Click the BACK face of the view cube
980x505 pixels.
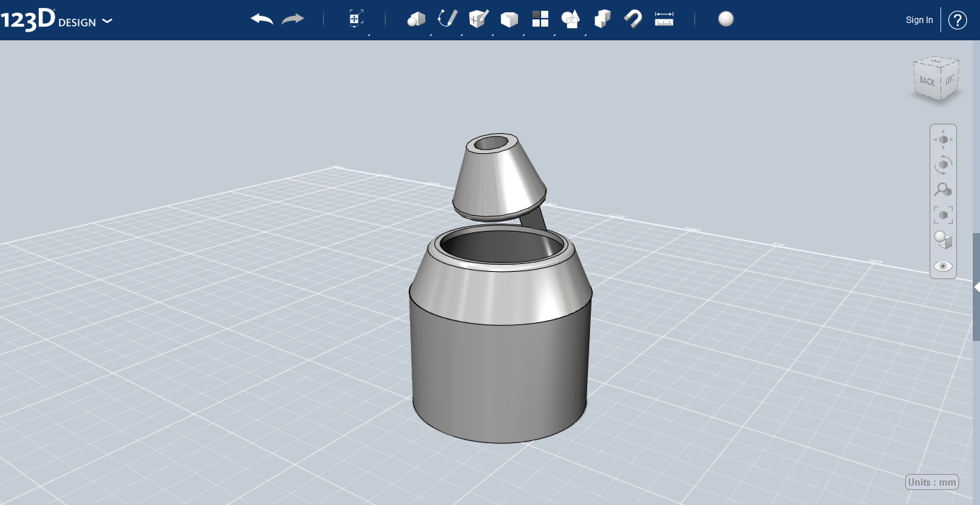[x=926, y=81]
